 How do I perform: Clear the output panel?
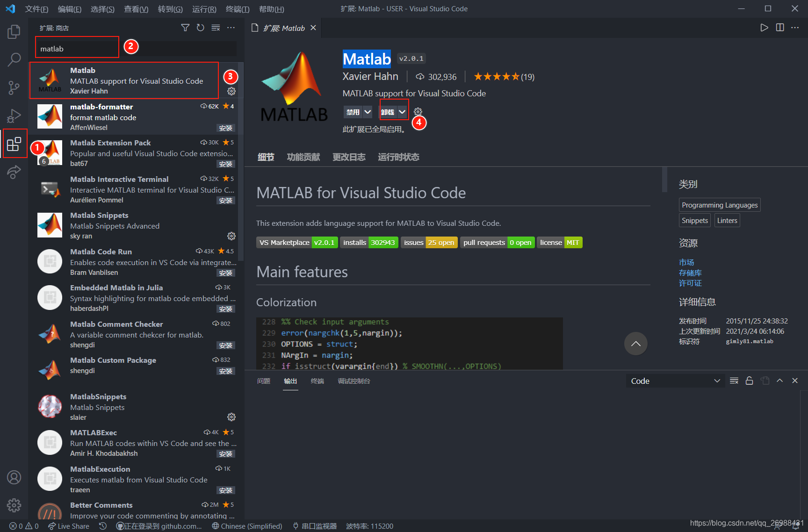(x=734, y=381)
